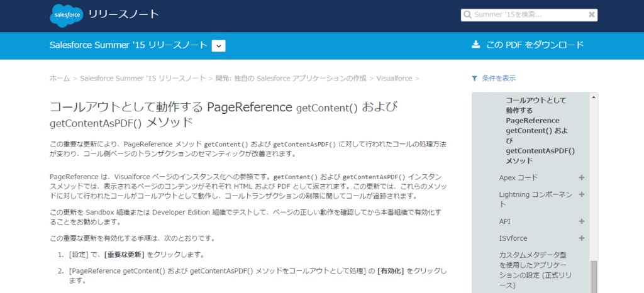
Task: Select Apex コード in the sidebar
Action: [518, 178]
